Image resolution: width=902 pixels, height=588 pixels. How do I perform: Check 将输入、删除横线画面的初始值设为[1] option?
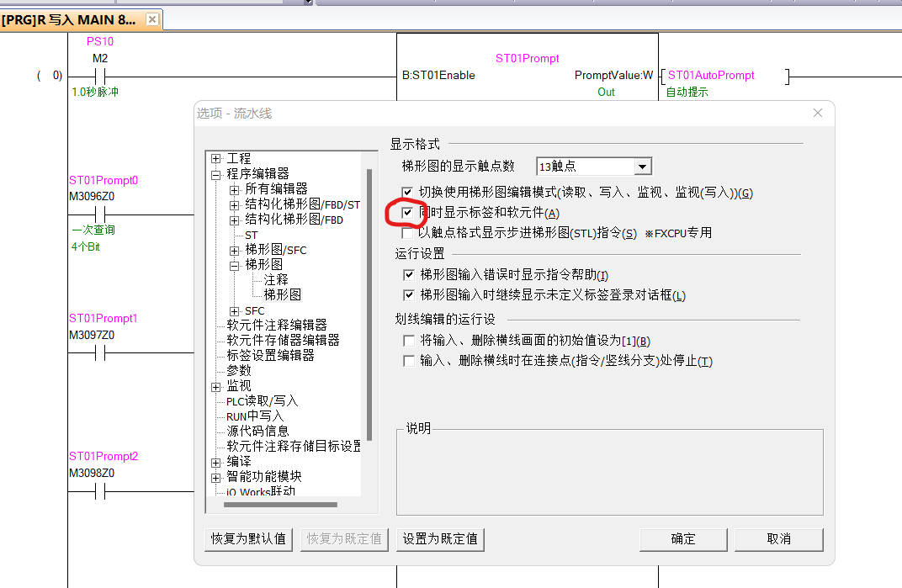409,341
